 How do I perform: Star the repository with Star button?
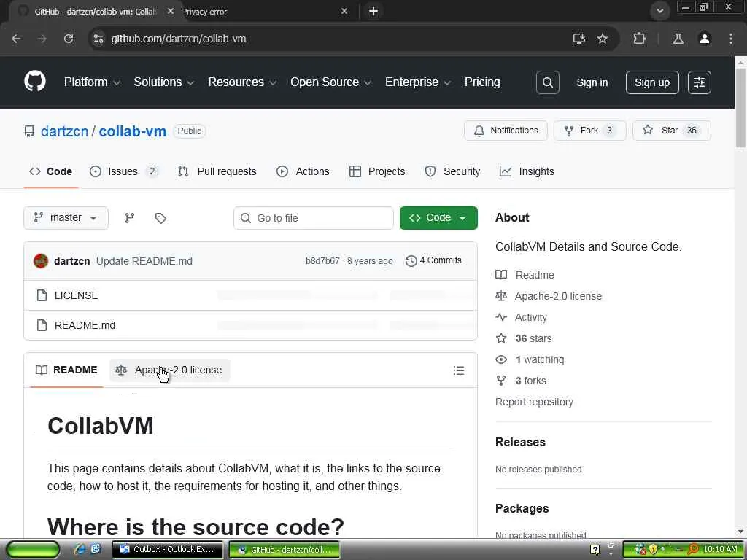[x=672, y=131]
